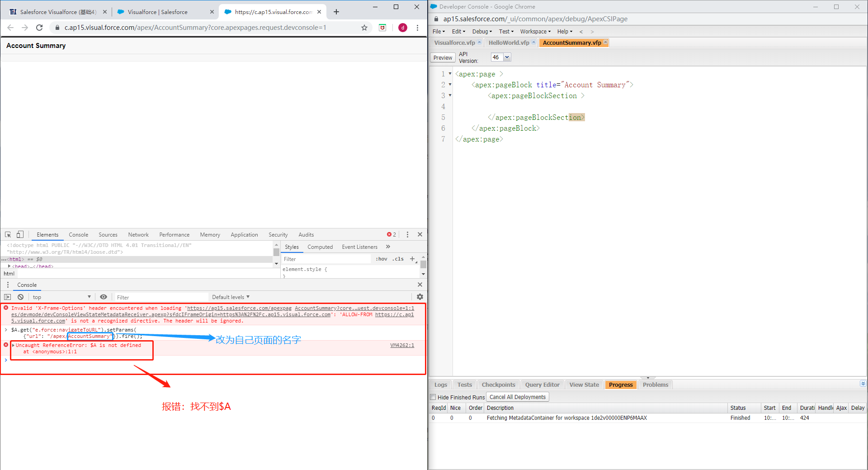Open the red shield extension icon
The image size is (868, 470).
tap(382, 28)
